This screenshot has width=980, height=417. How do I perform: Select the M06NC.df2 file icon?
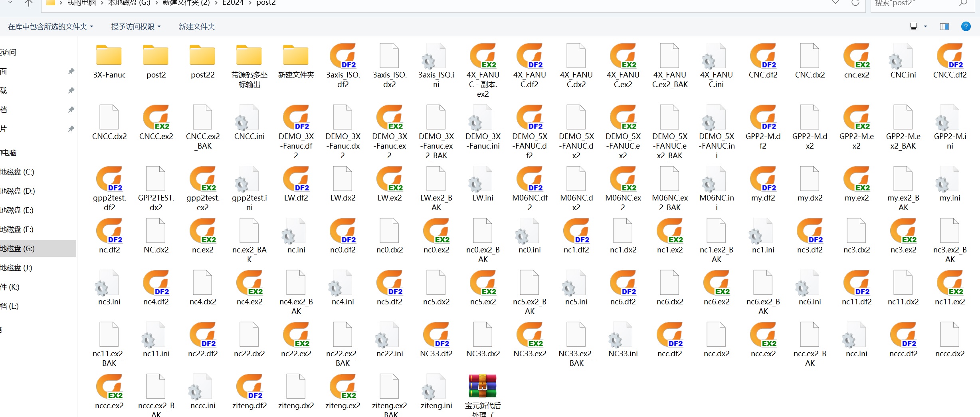click(x=530, y=179)
